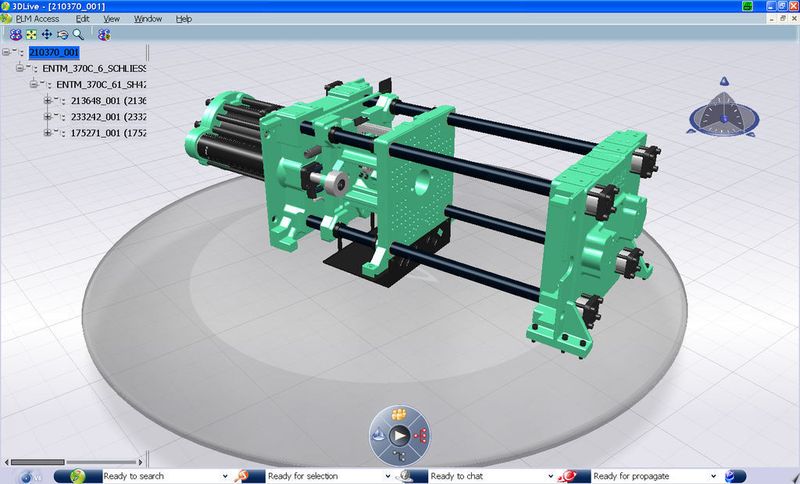Viewport: 800px width, 484px height.
Task: Click the tree panel horizontal scrollbar
Action: coord(73,462)
